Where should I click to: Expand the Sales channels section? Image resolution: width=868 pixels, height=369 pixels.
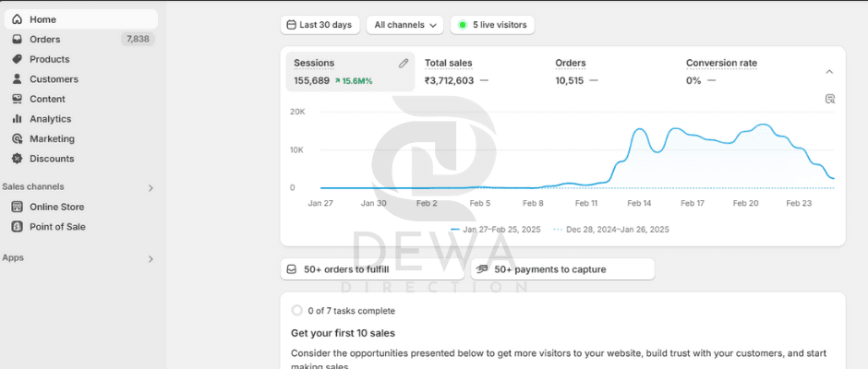151,187
